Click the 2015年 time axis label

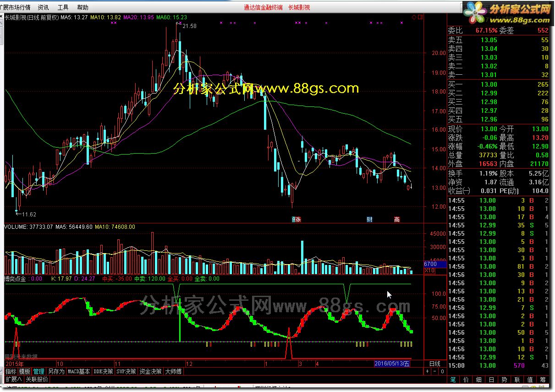click(x=14, y=364)
